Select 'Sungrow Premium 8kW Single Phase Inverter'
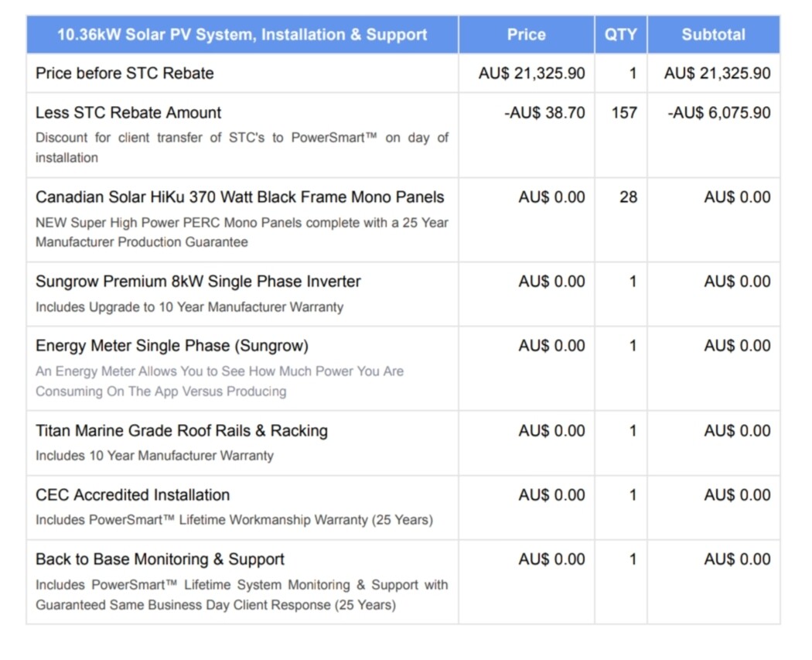Screen dimensions: 812x660 click(x=198, y=282)
